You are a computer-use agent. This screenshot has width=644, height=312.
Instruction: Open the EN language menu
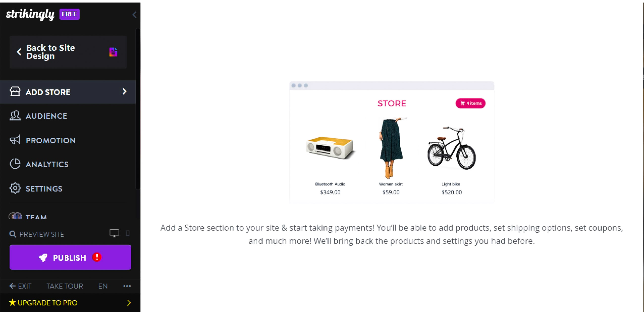(103, 286)
